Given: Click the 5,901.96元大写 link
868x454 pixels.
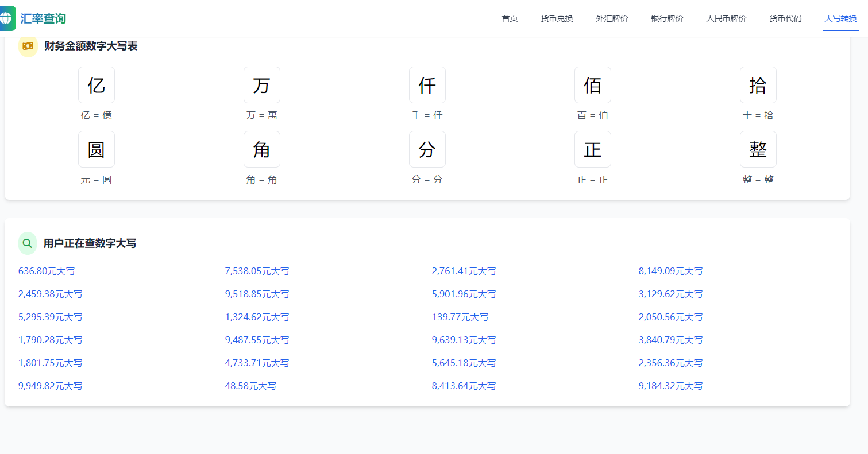Looking at the screenshot, I should click(x=464, y=294).
